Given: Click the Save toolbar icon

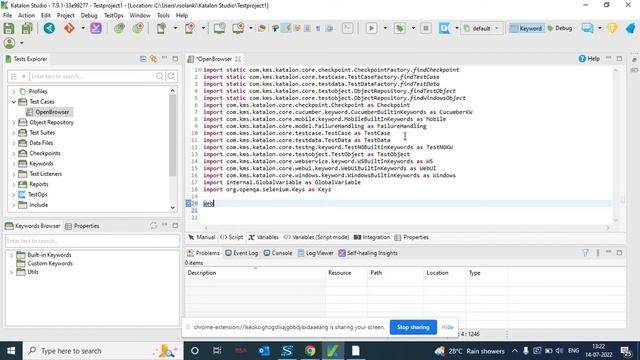Looking at the screenshot, I should 9,28.
